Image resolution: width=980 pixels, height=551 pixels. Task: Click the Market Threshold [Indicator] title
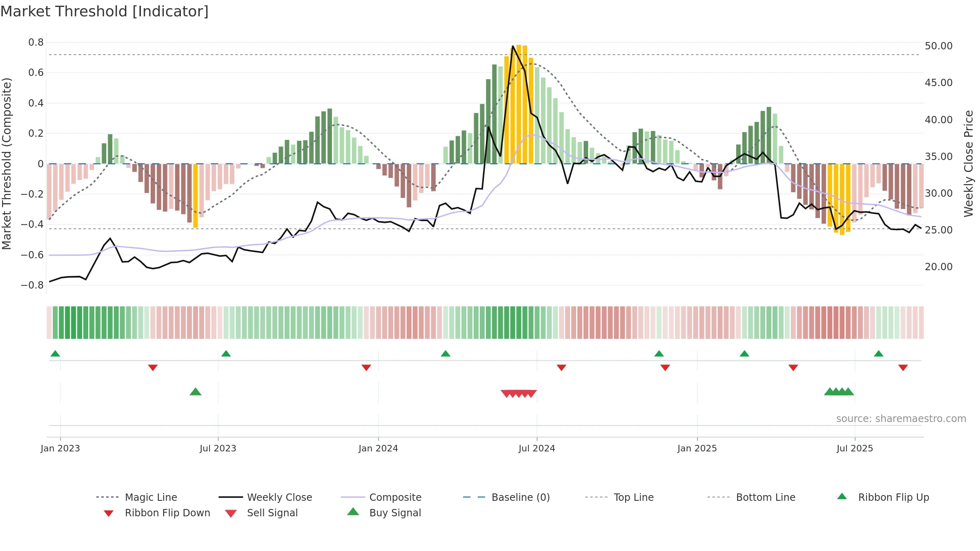point(105,11)
